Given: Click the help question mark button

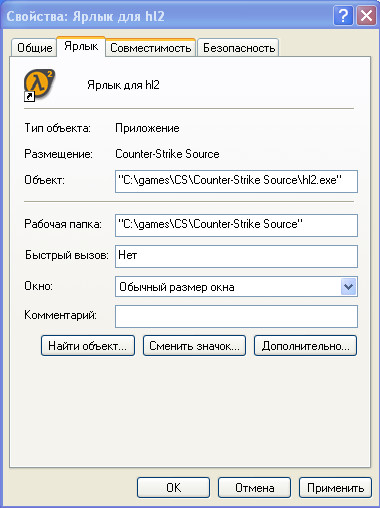Looking at the screenshot, I should (343, 16).
